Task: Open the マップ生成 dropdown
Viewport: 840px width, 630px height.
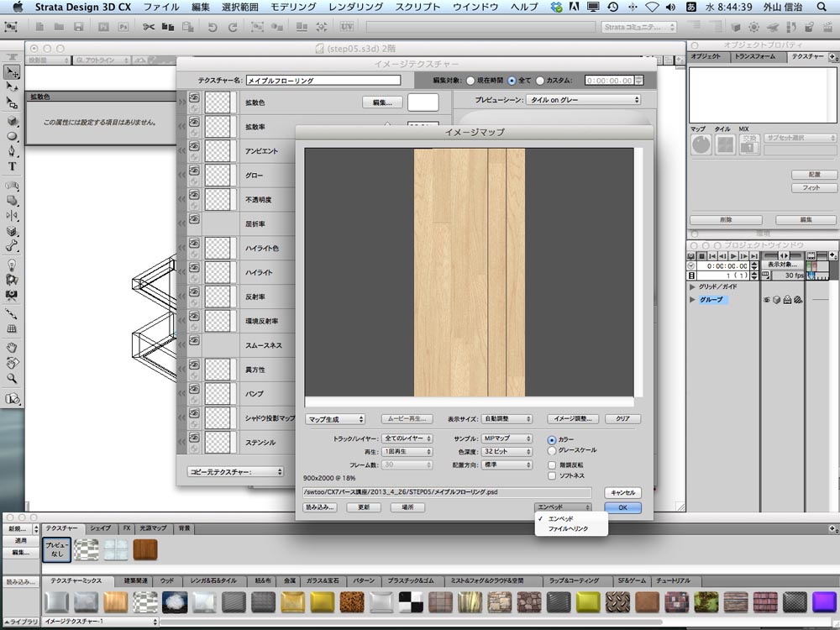Action: [335, 419]
